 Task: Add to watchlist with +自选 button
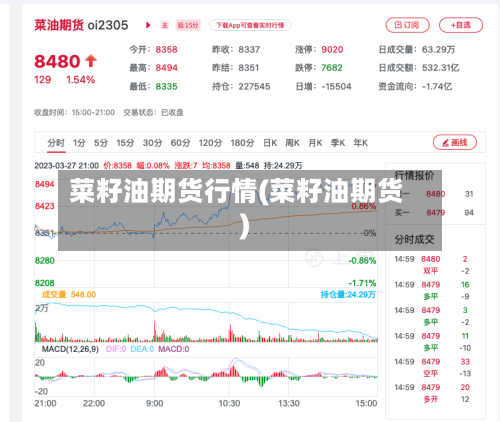pos(461,25)
